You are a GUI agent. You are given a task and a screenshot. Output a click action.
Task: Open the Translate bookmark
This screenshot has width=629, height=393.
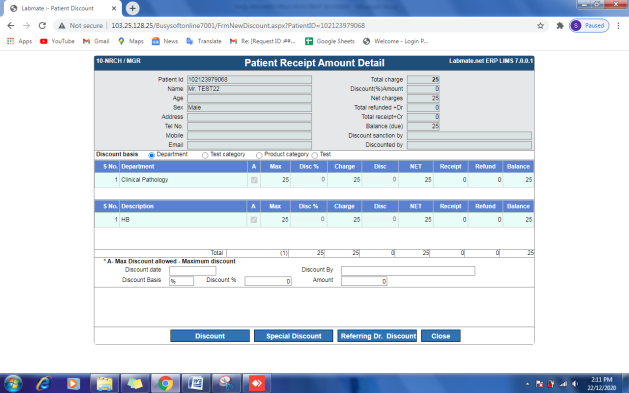(x=204, y=41)
